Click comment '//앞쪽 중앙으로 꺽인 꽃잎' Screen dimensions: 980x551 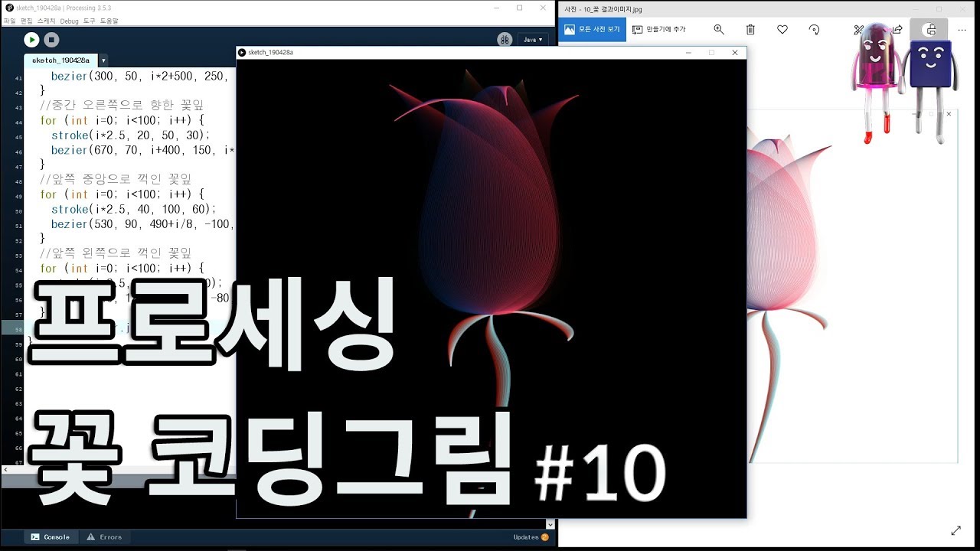116,179
